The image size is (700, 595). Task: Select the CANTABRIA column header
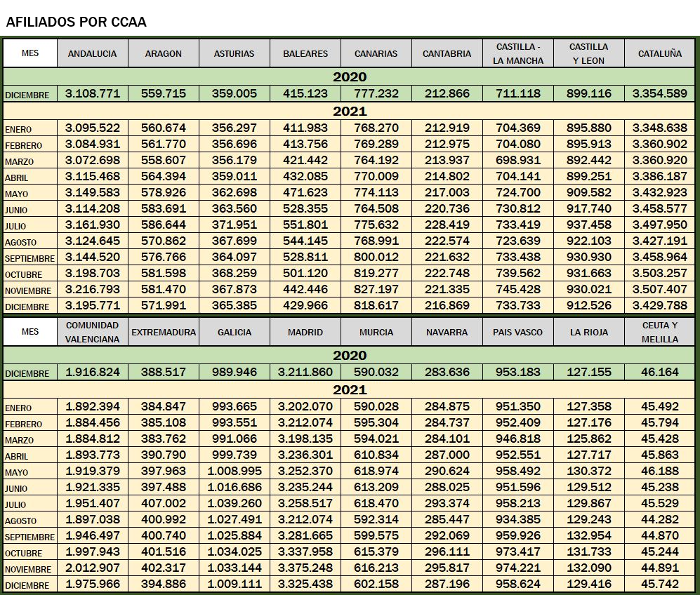[x=447, y=53]
